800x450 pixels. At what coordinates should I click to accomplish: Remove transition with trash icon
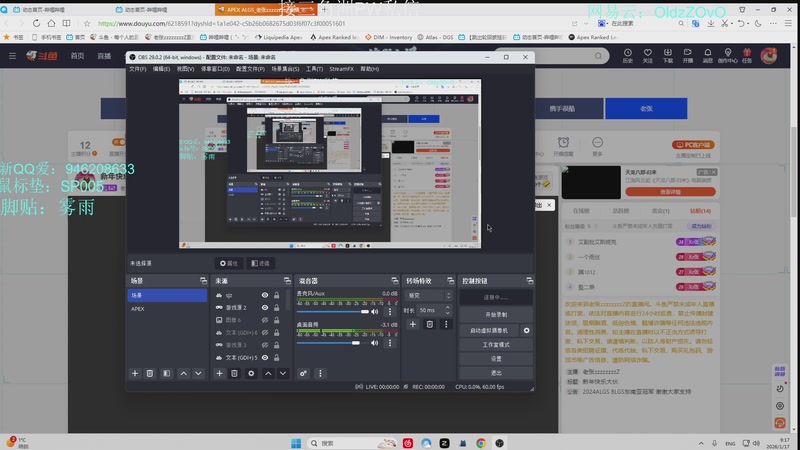430,324
